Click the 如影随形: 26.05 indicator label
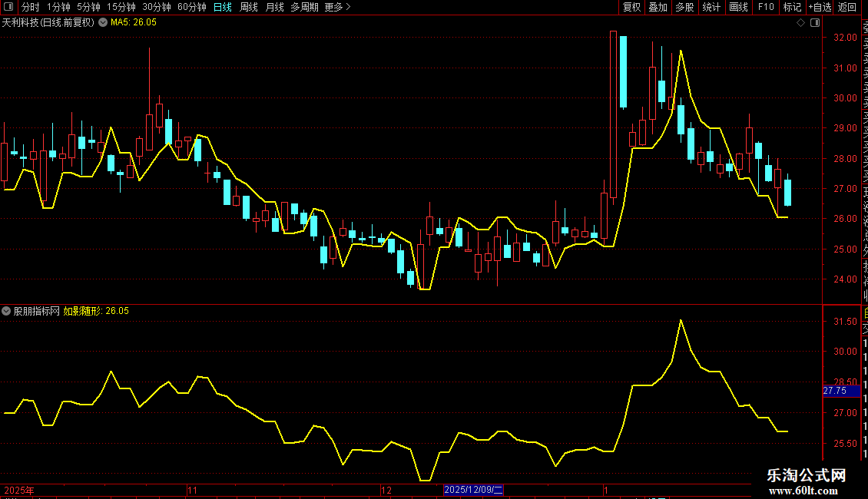 (96, 311)
